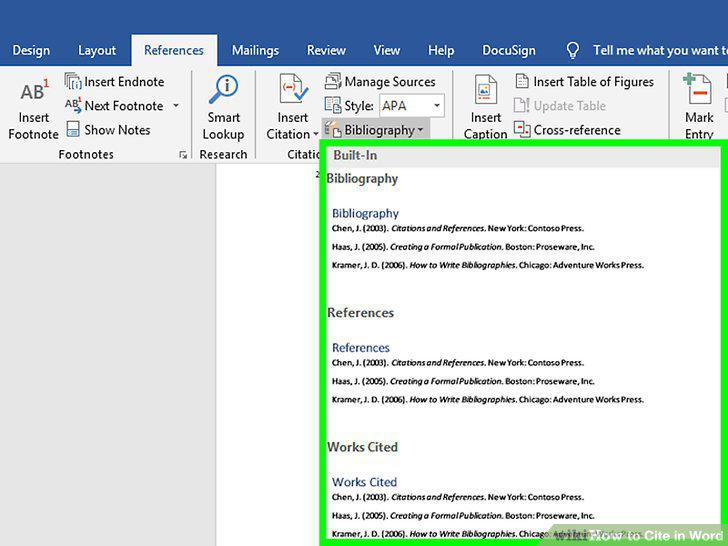Click the Insert Caption icon

point(486,89)
